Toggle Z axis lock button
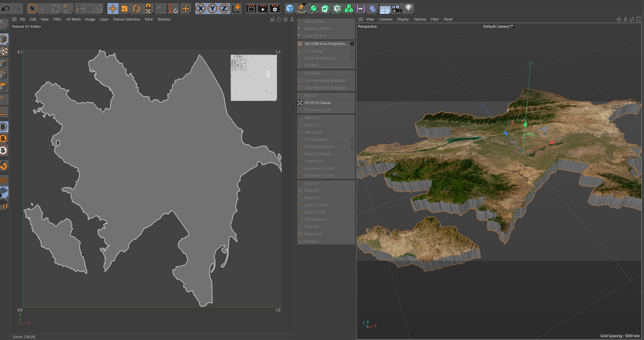This screenshot has width=644, height=340. (x=224, y=9)
